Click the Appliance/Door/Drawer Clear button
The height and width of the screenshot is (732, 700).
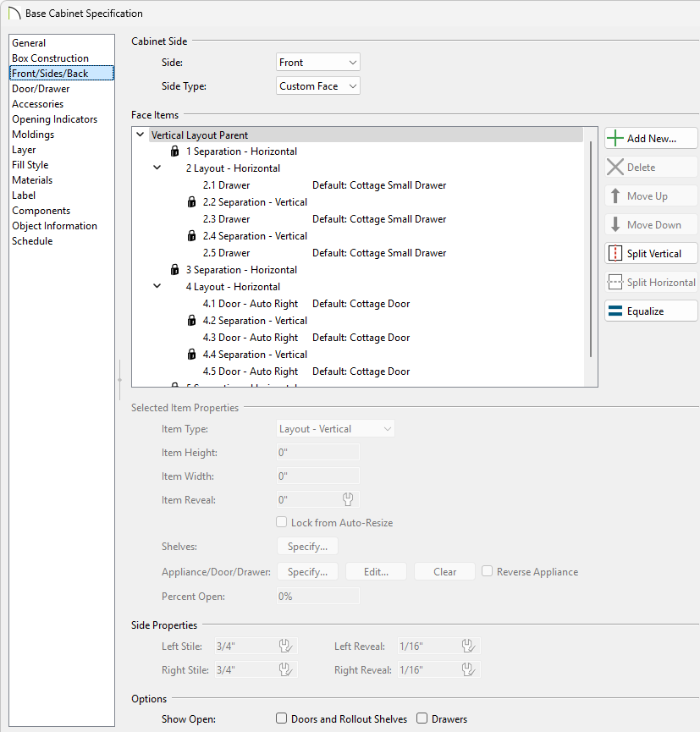[x=444, y=572]
